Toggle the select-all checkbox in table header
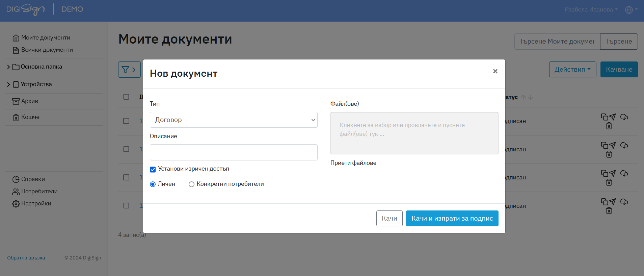 pos(126,97)
